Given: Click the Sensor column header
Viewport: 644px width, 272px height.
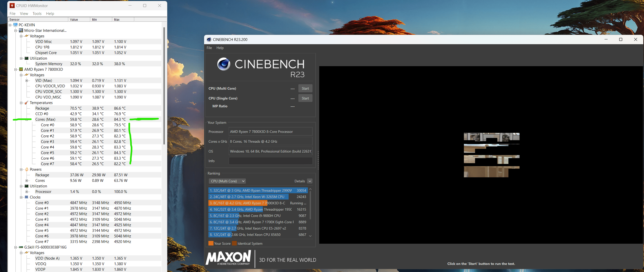Looking at the screenshot, I should (38, 19).
